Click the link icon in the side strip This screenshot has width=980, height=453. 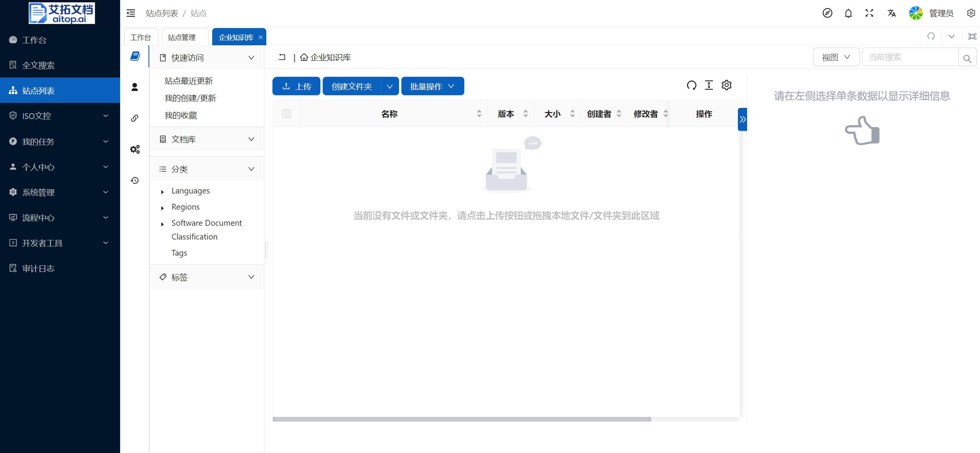[x=135, y=118]
